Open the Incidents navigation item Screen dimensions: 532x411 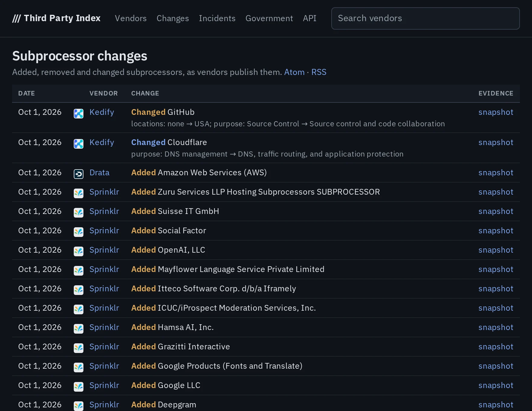coord(217,18)
